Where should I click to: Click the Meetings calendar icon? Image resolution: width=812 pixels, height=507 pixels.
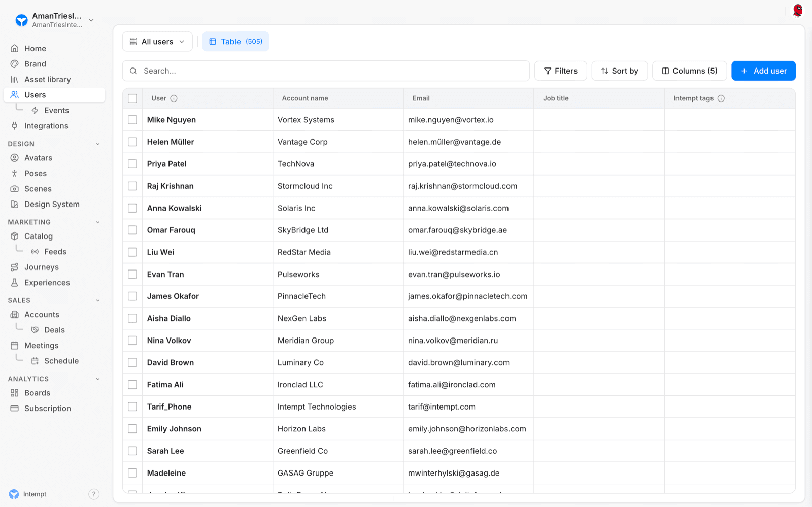[15, 346]
